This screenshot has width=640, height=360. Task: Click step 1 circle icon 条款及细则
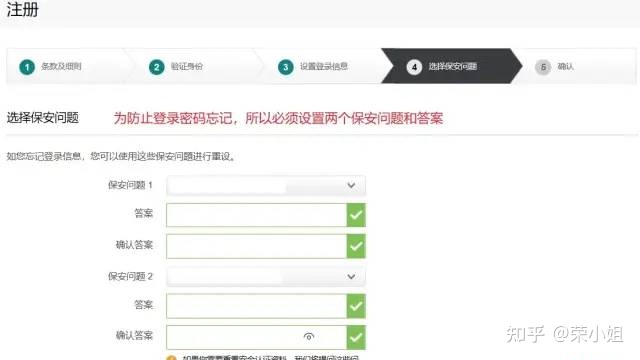click(x=27, y=67)
